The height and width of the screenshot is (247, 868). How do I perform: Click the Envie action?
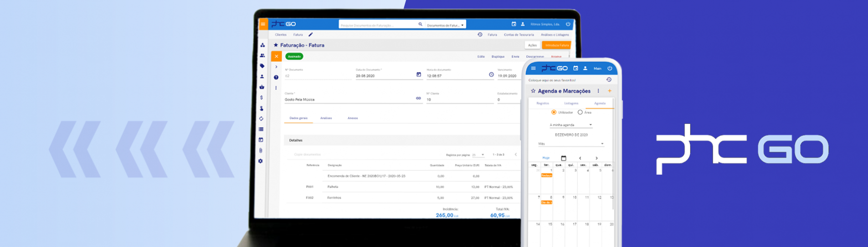click(x=515, y=57)
